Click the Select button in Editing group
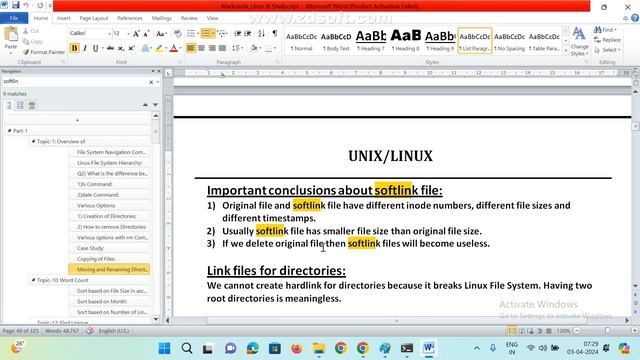This screenshot has width=640, height=360. [x=607, y=50]
